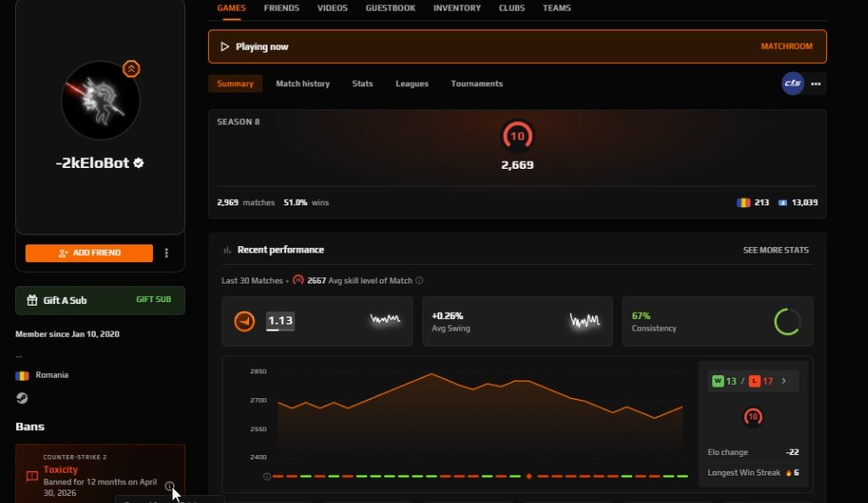The width and height of the screenshot is (868, 503).
Task: Click the Consistency circular progress ring
Action: 786,322
